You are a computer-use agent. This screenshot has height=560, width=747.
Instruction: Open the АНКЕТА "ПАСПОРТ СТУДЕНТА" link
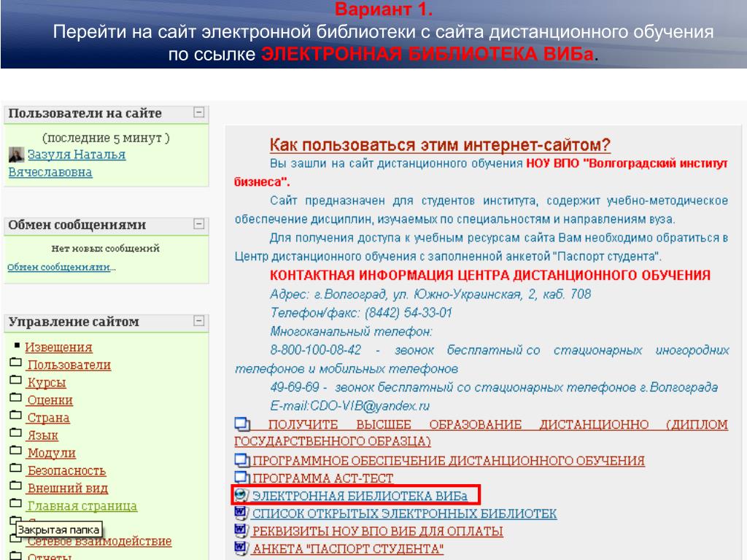348,549
